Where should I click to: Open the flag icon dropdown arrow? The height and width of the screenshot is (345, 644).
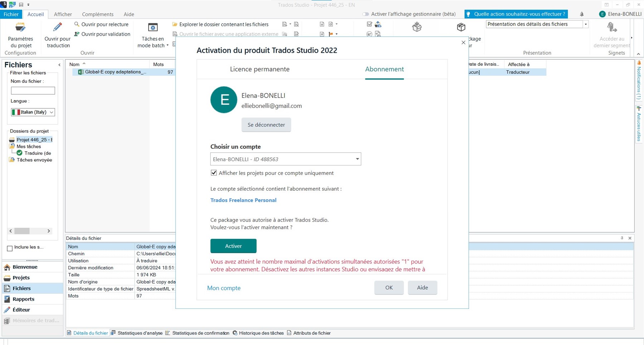point(337,34)
